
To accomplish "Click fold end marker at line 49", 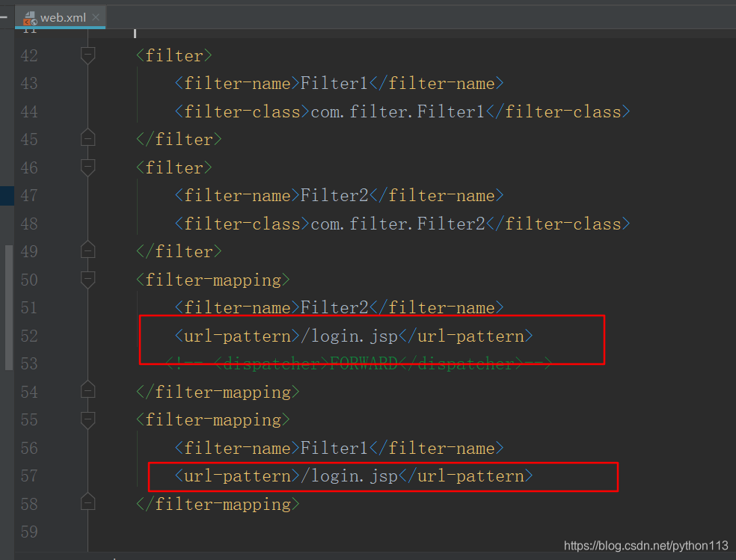I will pos(88,250).
